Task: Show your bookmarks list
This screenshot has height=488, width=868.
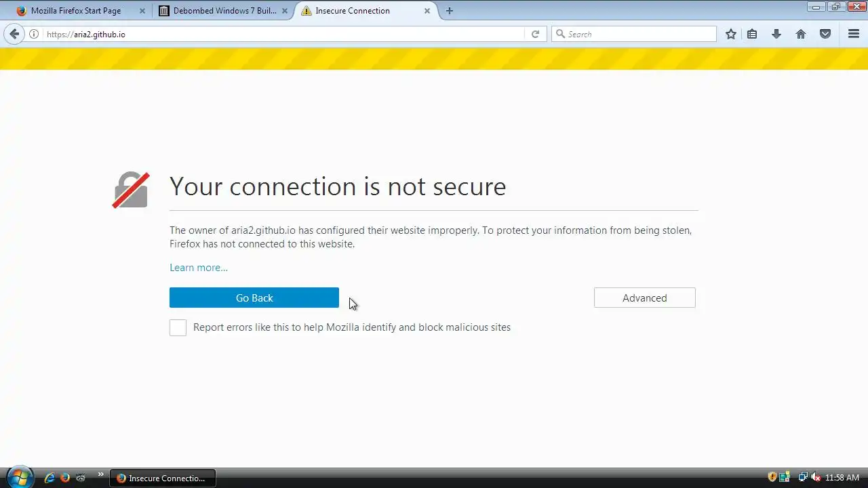Action: pyautogui.click(x=752, y=34)
